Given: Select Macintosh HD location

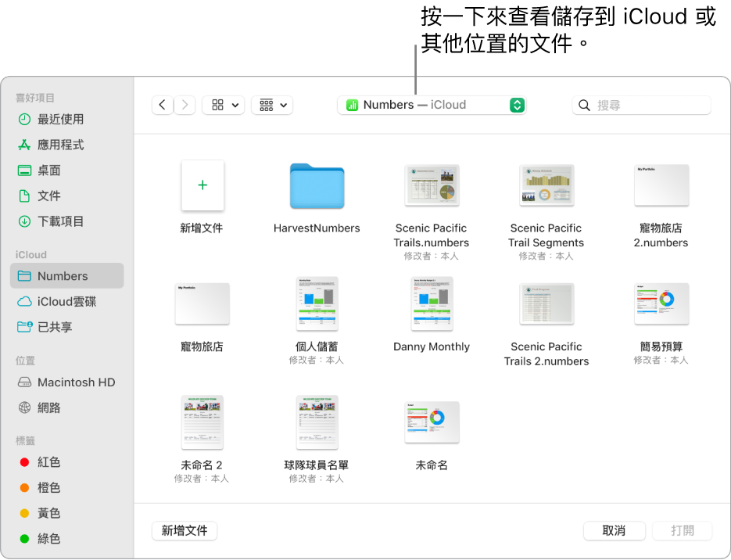Looking at the screenshot, I should point(76,382).
